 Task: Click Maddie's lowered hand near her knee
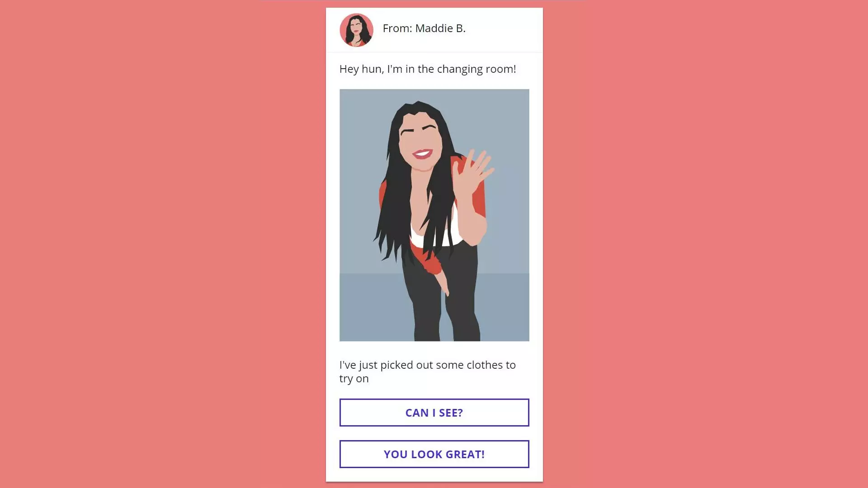coord(444,286)
